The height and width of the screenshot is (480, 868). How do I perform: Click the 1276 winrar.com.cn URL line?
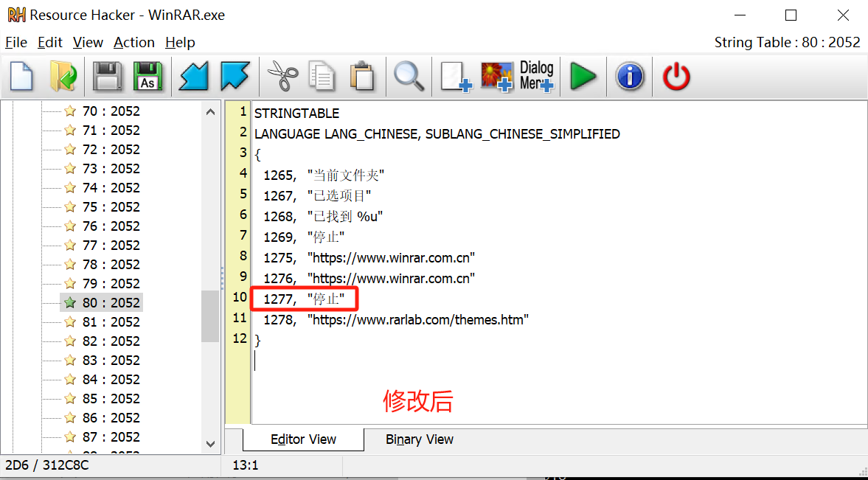pos(369,279)
